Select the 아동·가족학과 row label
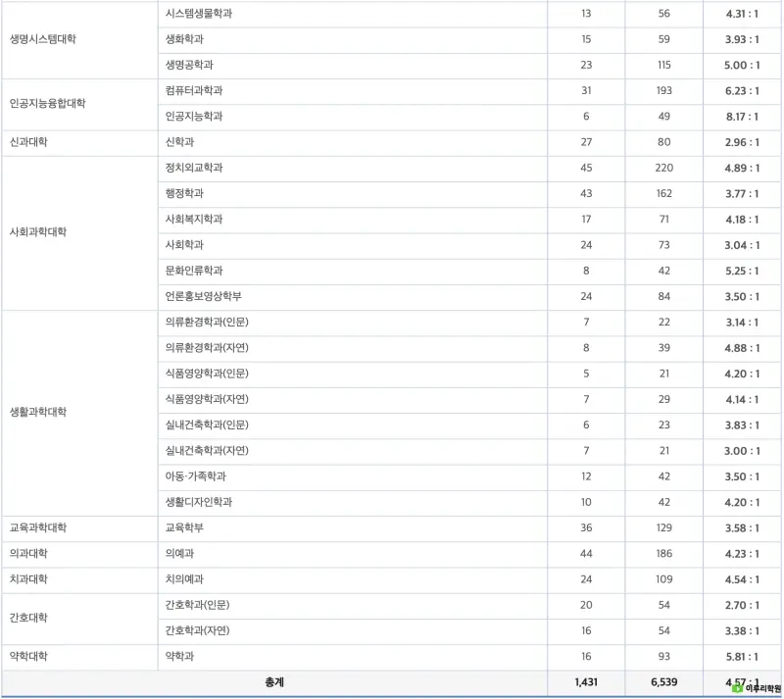 195,476
